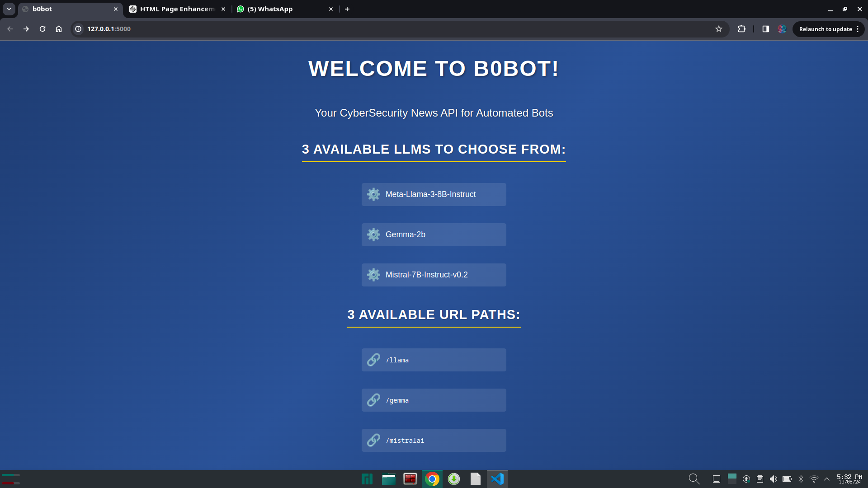Viewport: 868px width, 488px height.
Task: Open the browser Extensions puzzle icon
Action: click(x=741, y=29)
